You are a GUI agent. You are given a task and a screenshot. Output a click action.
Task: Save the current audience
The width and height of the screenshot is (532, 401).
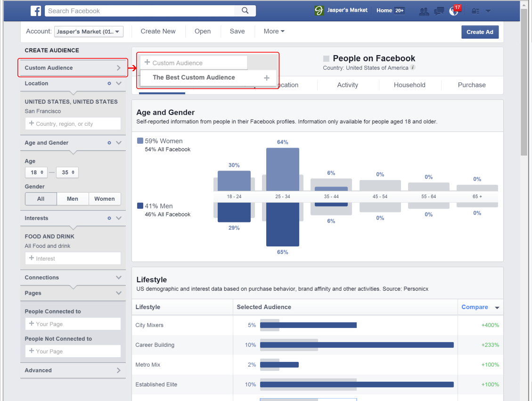tap(237, 31)
